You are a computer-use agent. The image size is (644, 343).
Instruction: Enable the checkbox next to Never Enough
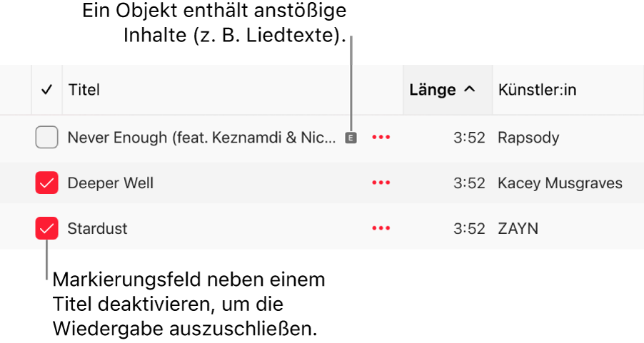pyautogui.click(x=46, y=138)
